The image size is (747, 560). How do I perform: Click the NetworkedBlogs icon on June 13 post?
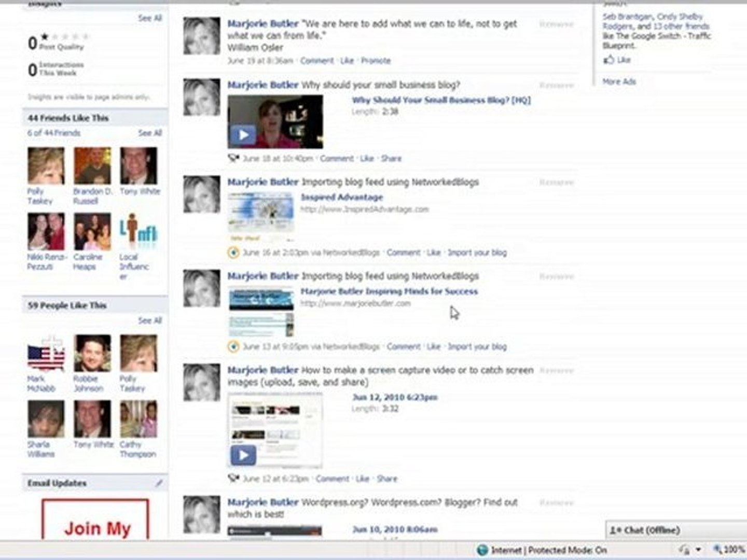(x=233, y=346)
